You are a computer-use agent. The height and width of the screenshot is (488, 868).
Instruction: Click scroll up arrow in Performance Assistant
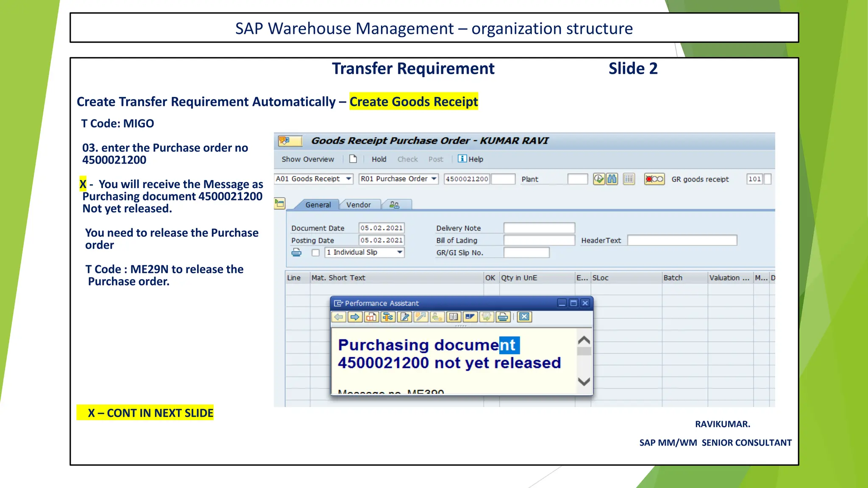click(x=584, y=340)
